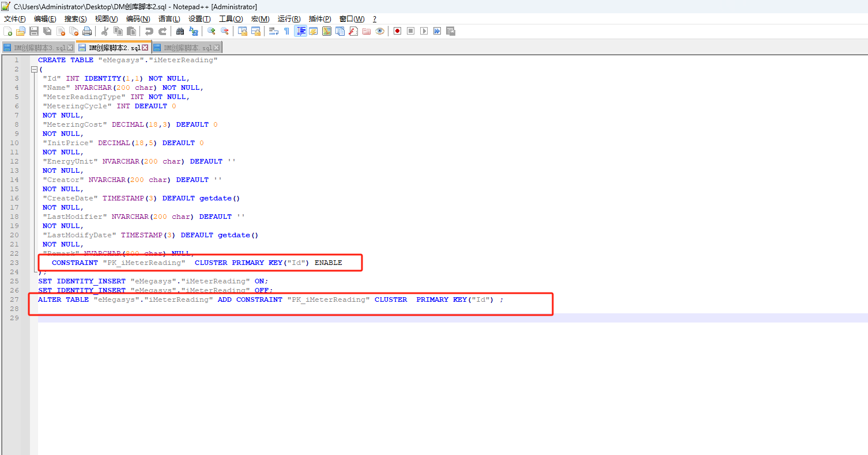The height and width of the screenshot is (455, 868).
Task: Open the 插件(P) menu
Action: click(x=320, y=19)
